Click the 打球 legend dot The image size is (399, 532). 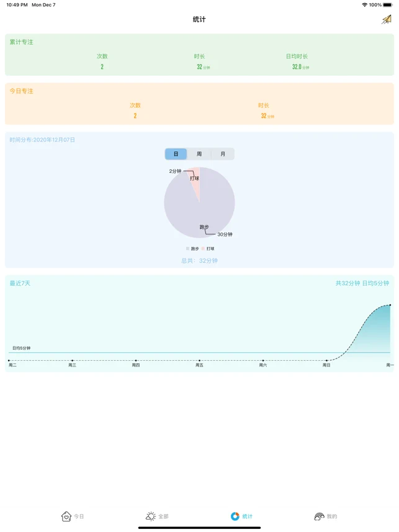203,249
